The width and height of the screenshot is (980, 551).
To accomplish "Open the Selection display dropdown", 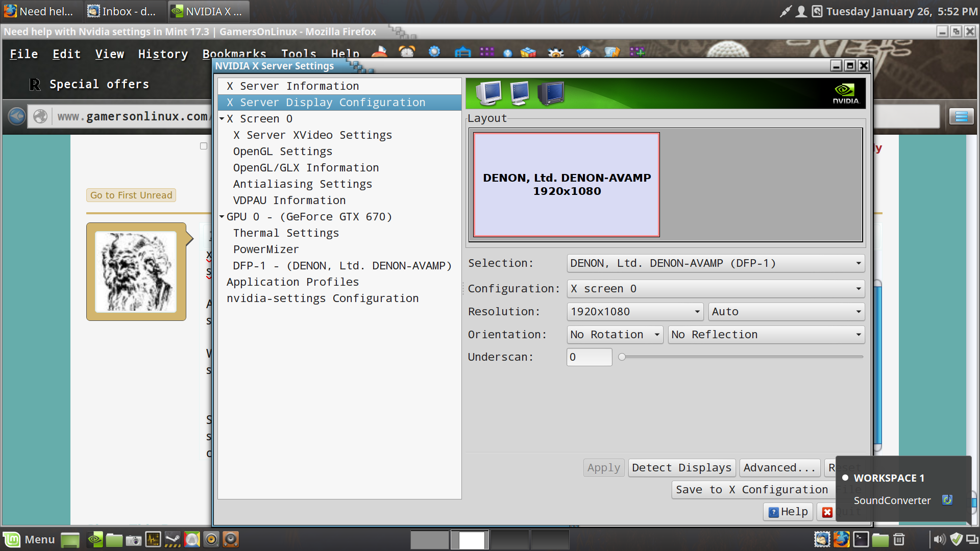I will pos(716,263).
